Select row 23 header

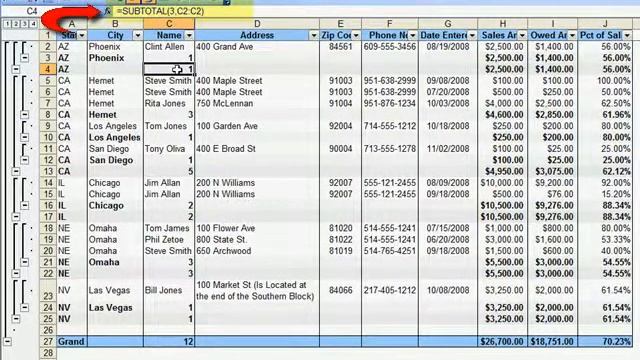[48, 290]
